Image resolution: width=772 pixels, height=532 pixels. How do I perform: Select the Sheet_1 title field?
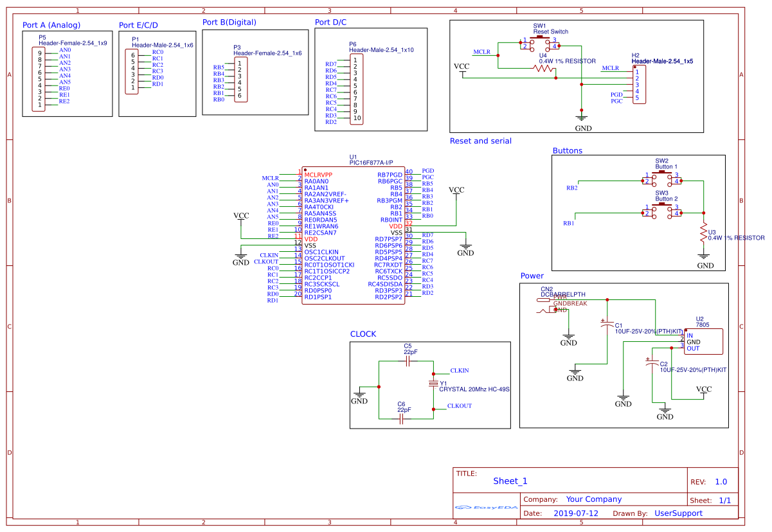click(x=510, y=481)
